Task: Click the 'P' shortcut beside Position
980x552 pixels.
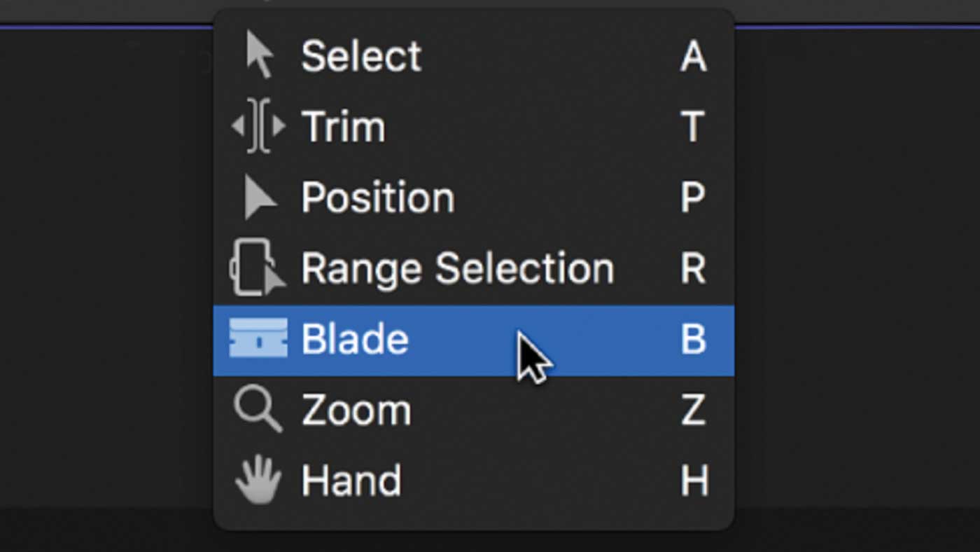Action: (693, 198)
